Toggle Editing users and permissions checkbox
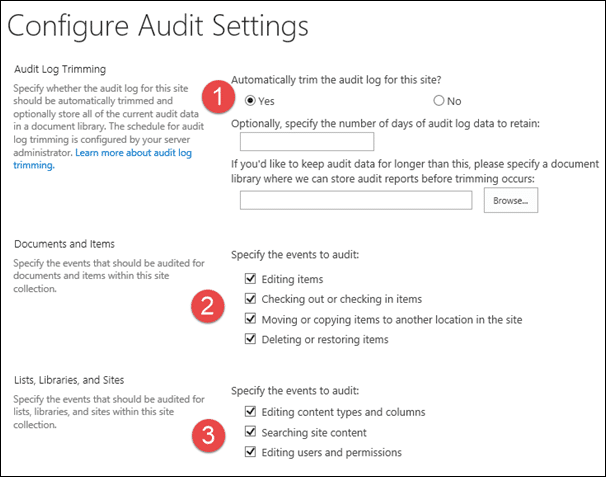Viewport: 606px width, 477px height. pyautogui.click(x=249, y=452)
